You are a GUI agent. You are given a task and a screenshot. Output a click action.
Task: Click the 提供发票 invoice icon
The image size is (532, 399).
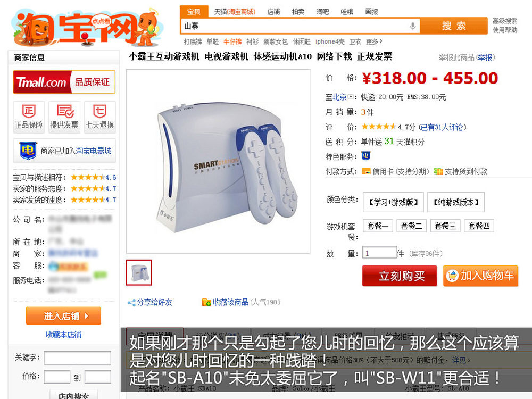tap(65, 111)
